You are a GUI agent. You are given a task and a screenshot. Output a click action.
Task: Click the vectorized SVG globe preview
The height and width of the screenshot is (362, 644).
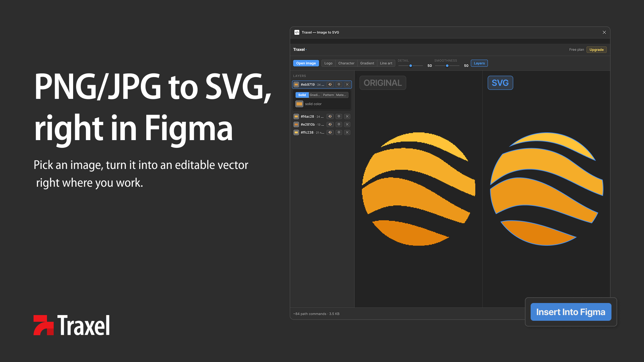[x=547, y=189]
